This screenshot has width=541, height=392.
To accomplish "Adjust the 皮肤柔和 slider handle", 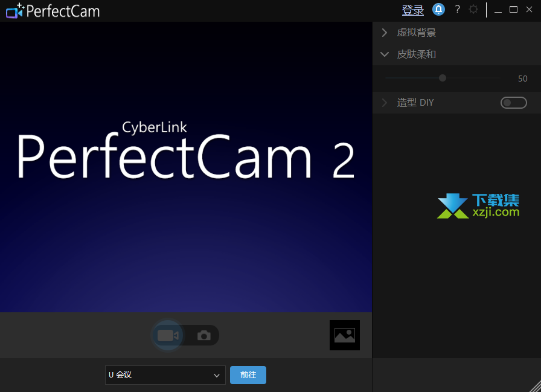I will (443, 78).
